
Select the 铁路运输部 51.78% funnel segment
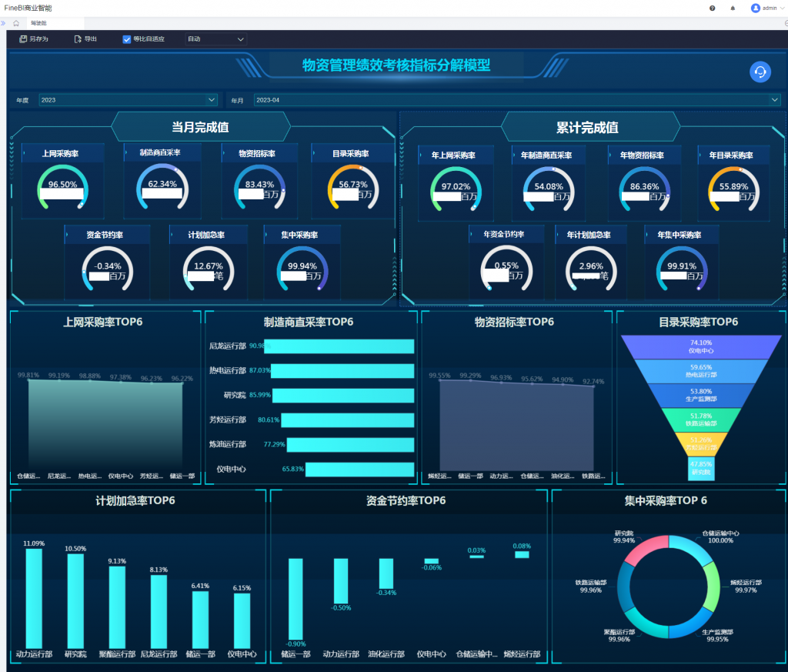(x=701, y=420)
